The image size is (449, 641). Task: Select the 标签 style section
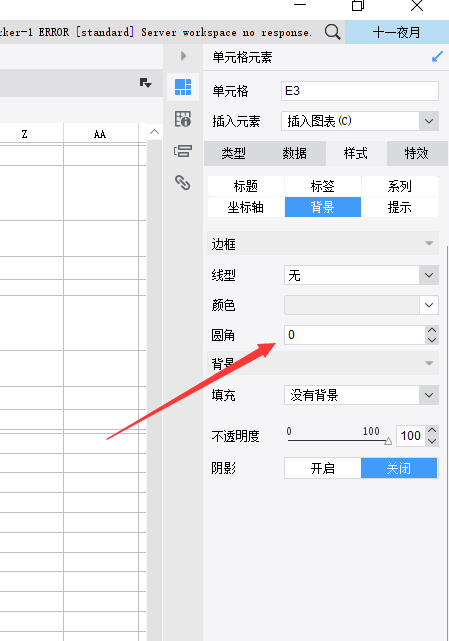[x=323, y=186]
